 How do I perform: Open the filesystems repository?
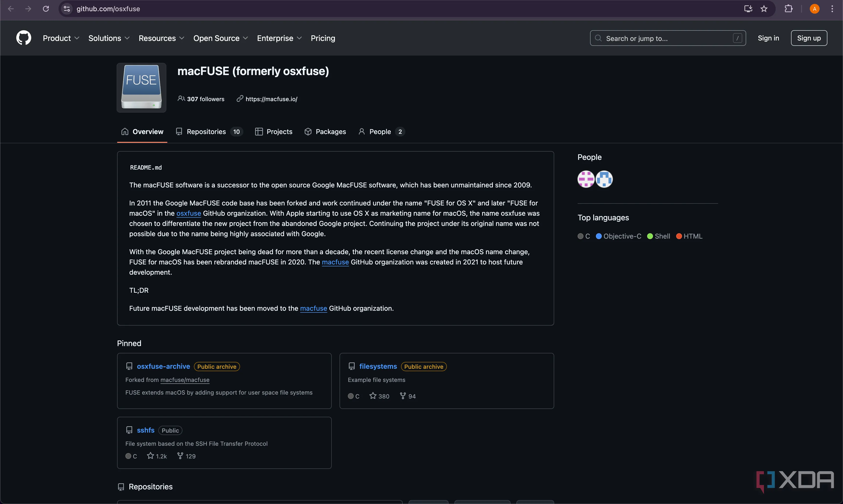[378, 366]
